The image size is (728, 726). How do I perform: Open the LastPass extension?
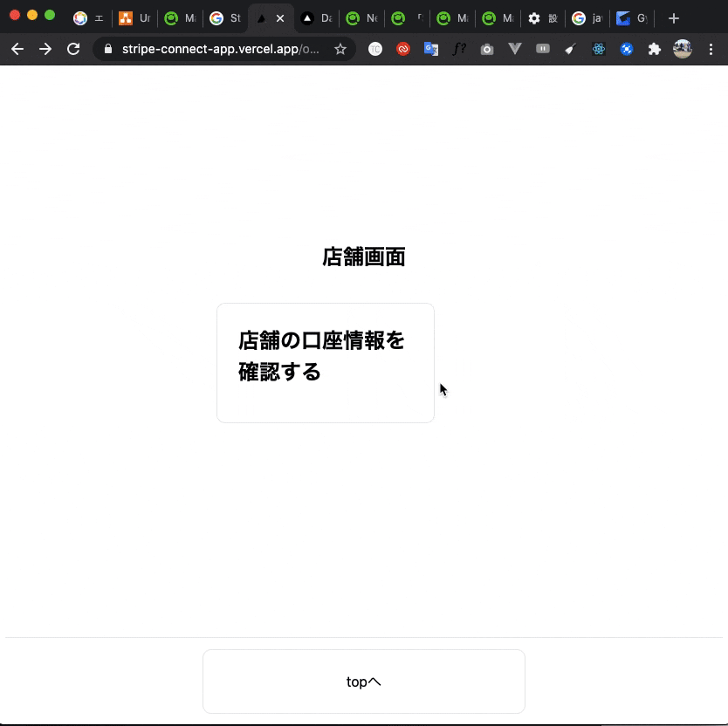(x=402, y=49)
